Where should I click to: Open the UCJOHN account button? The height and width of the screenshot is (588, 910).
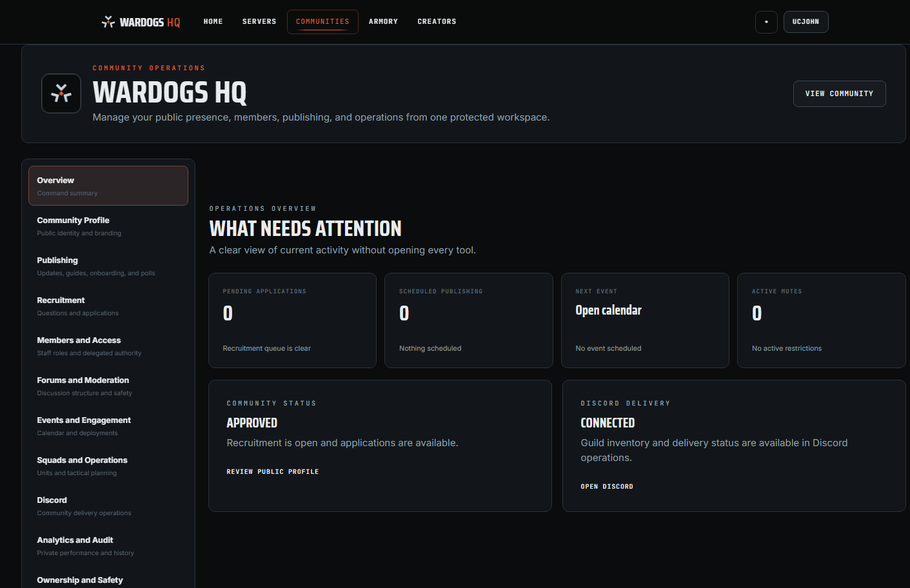[806, 22]
